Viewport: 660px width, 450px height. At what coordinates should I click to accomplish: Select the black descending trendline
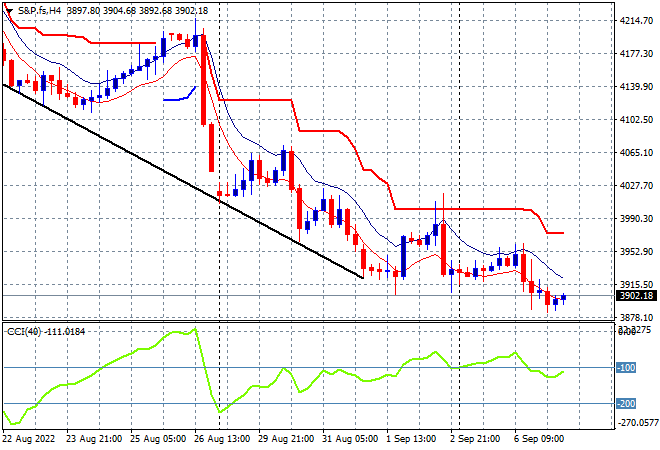[183, 181]
